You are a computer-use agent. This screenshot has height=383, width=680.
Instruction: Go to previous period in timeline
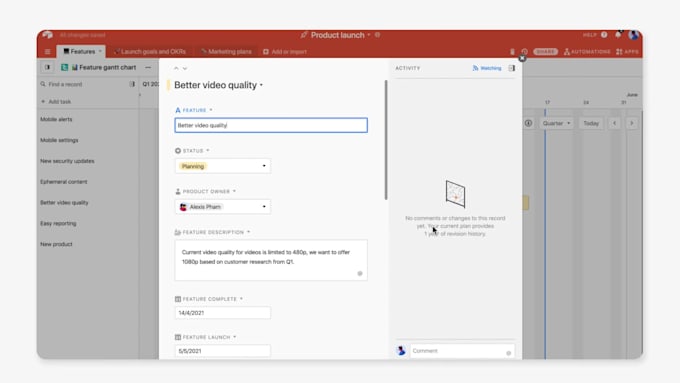point(615,123)
